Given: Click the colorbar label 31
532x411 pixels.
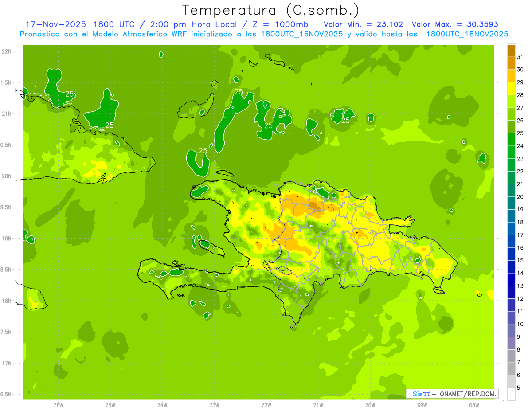Looking at the screenshot, I should pos(520,57).
